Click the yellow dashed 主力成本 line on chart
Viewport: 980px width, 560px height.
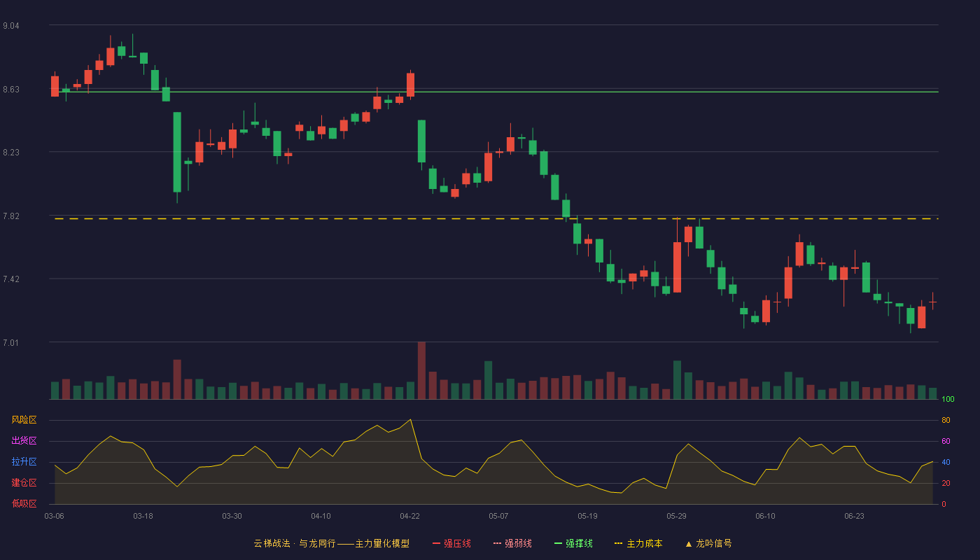coord(496,219)
